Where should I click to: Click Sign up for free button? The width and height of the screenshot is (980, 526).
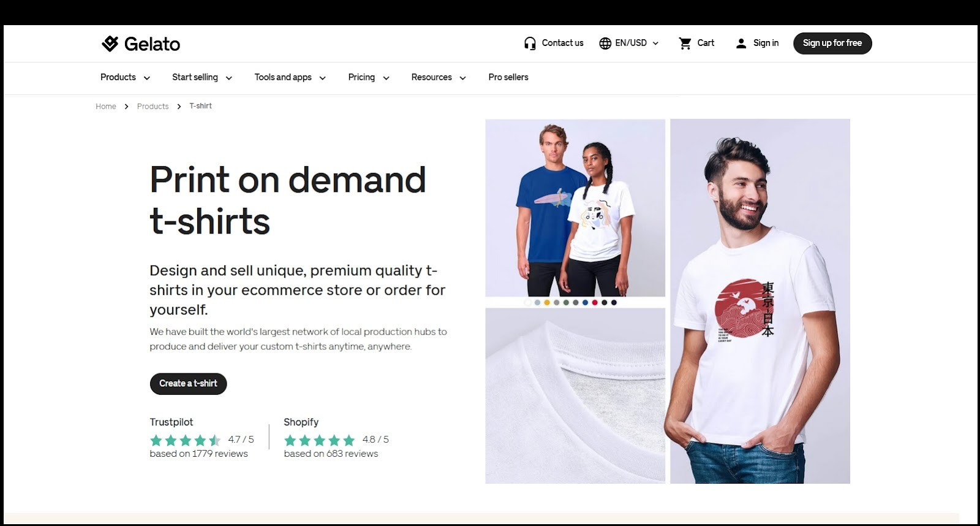[x=832, y=44]
